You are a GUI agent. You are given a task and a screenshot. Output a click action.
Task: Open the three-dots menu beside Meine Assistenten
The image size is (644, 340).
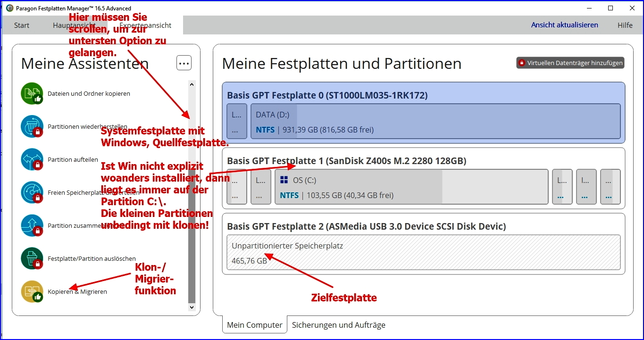tap(184, 63)
